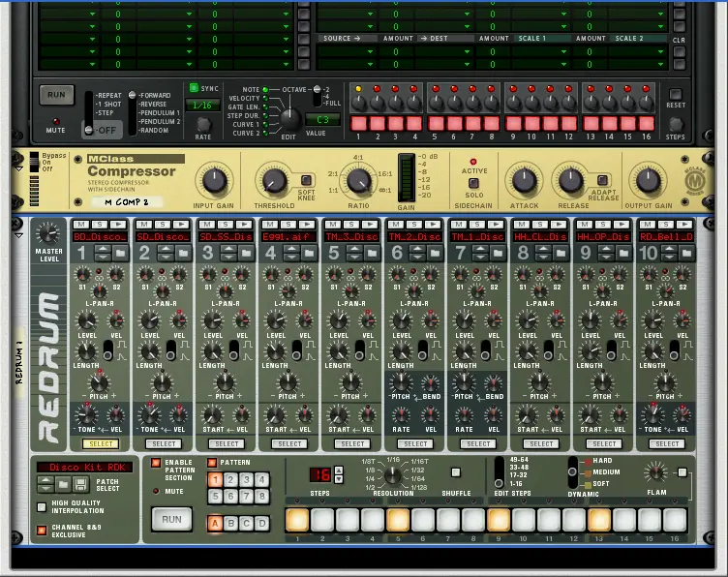Click the sequencer RUN button
This screenshot has height=577, width=728.
point(56,95)
